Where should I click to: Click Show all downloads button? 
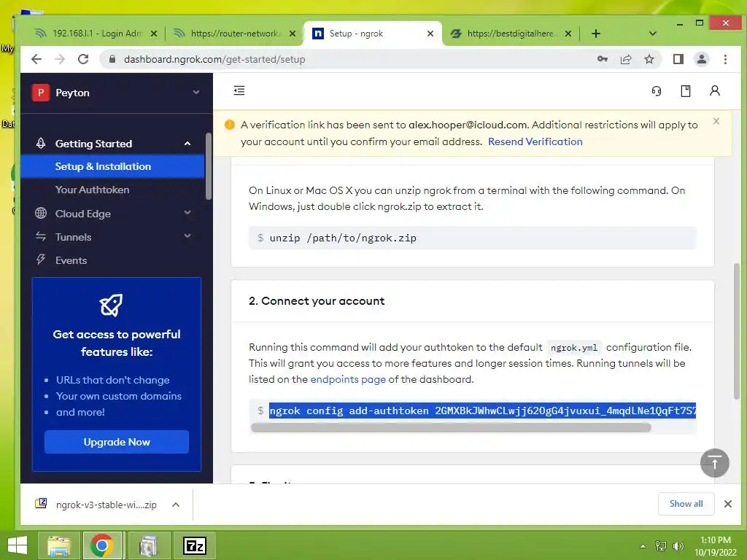pyautogui.click(x=686, y=504)
